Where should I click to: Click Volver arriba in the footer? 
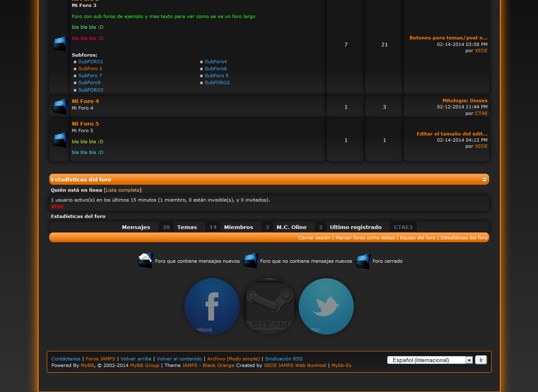point(136,359)
